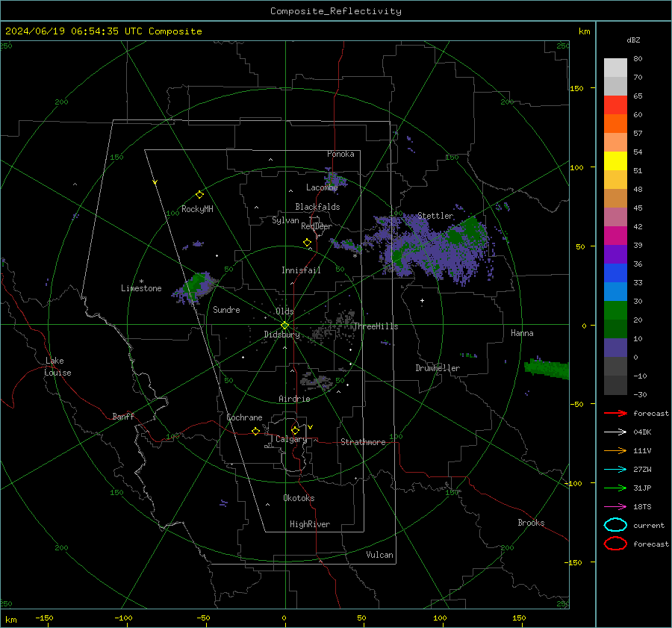The image size is (672, 628).
Task: Select the 65 dBZ red color swatch
Action: point(615,105)
